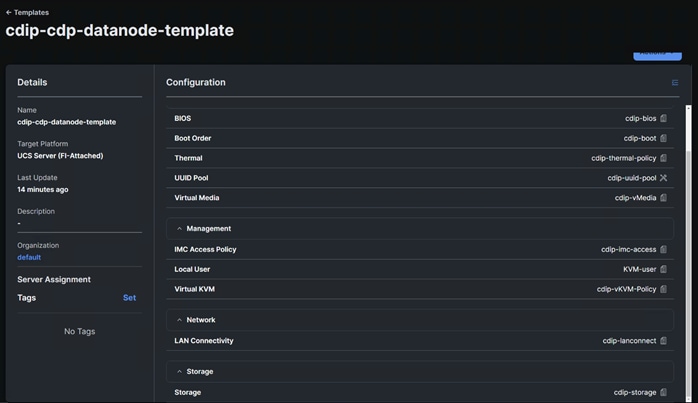Click the cdip-boot policy name
This screenshot has width=698, height=403.
pyautogui.click(x=640, y=138)
